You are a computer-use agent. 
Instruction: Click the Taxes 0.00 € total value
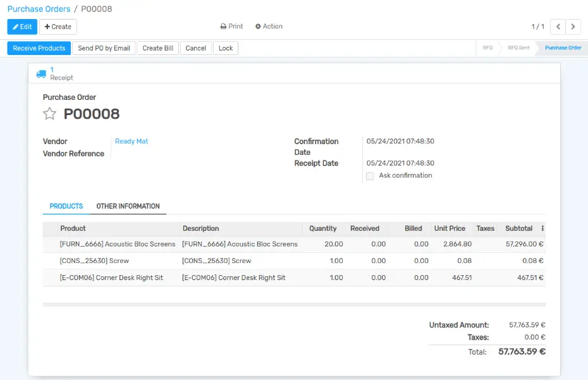coord(535,337)
